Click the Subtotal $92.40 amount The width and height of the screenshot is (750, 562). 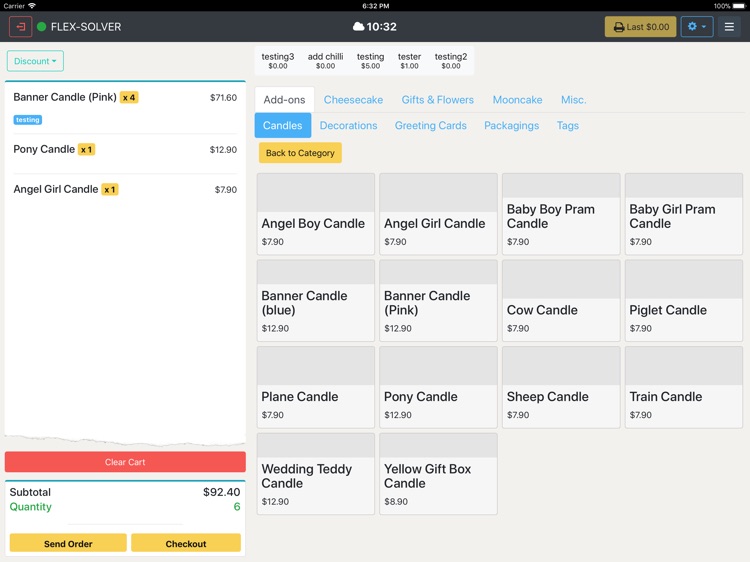click(x=221, y=492)
